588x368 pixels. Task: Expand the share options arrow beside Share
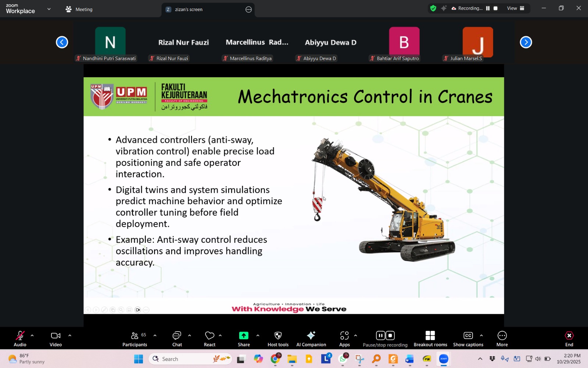click(258, 336)
